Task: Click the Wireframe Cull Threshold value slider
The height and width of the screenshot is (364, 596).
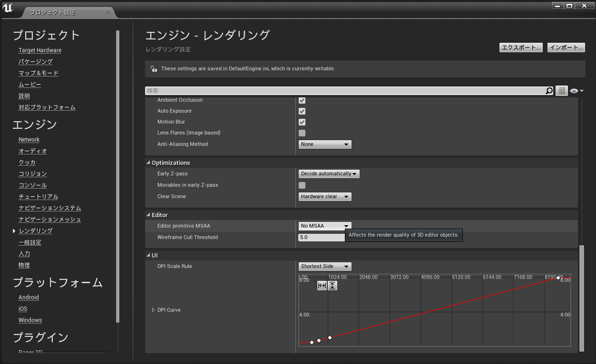Action: (x=322, y=238)
